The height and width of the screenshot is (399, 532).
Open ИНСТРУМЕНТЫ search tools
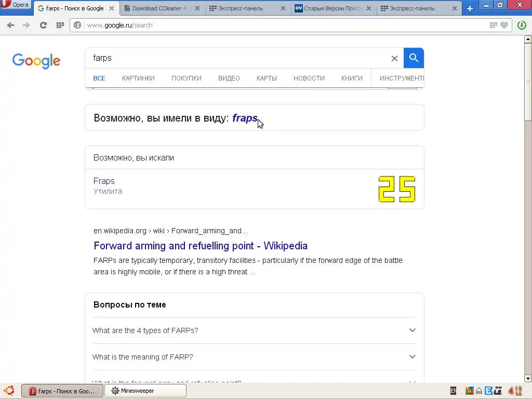[402, 78]
